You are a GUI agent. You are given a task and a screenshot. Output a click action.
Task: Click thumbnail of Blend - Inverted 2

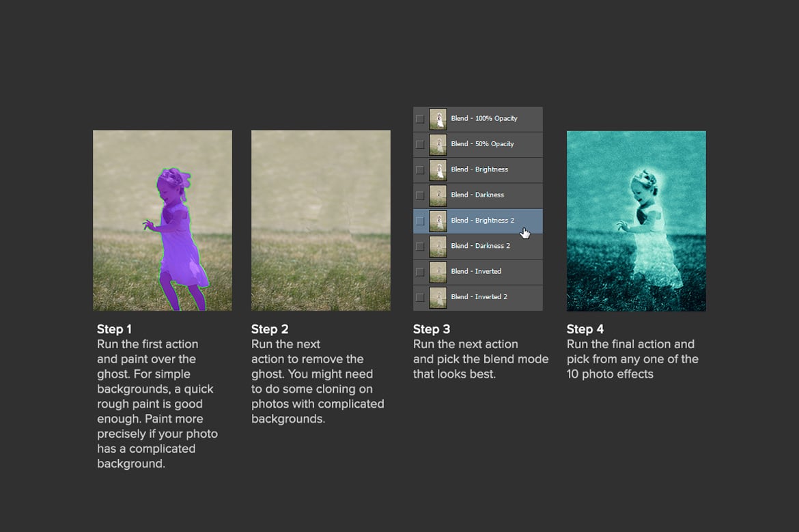click(x=438, y=297)
